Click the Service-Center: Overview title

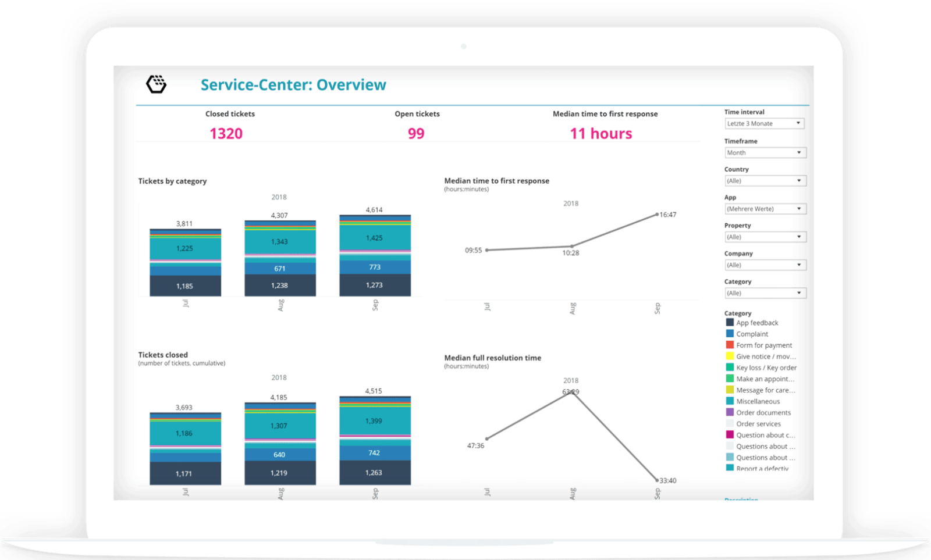(x=293, y=85)
